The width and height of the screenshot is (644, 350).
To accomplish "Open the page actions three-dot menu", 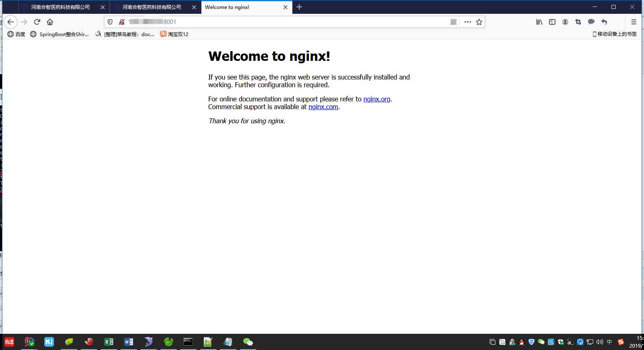I will click(468, 22).
